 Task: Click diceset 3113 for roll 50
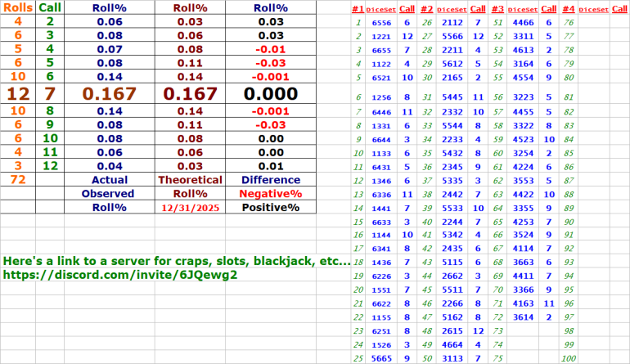coord(452,358)
